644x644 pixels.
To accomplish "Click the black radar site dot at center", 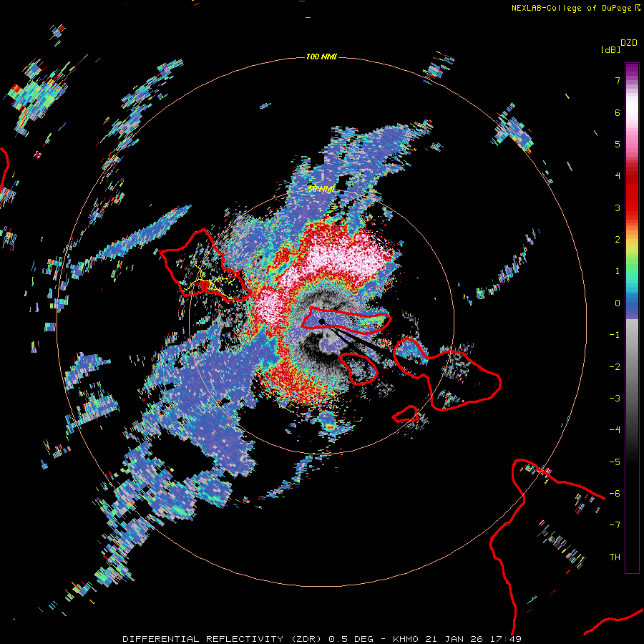I will pos(321,321).
